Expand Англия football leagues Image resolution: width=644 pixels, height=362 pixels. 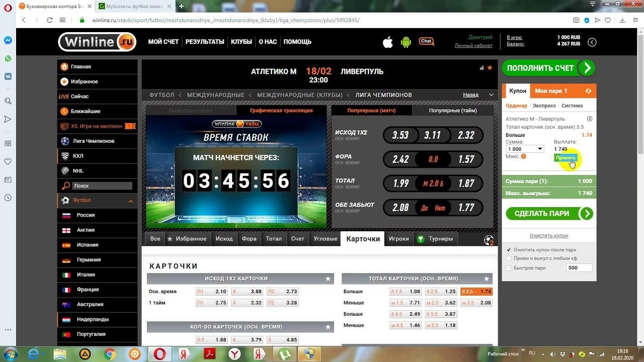[98, 230]
